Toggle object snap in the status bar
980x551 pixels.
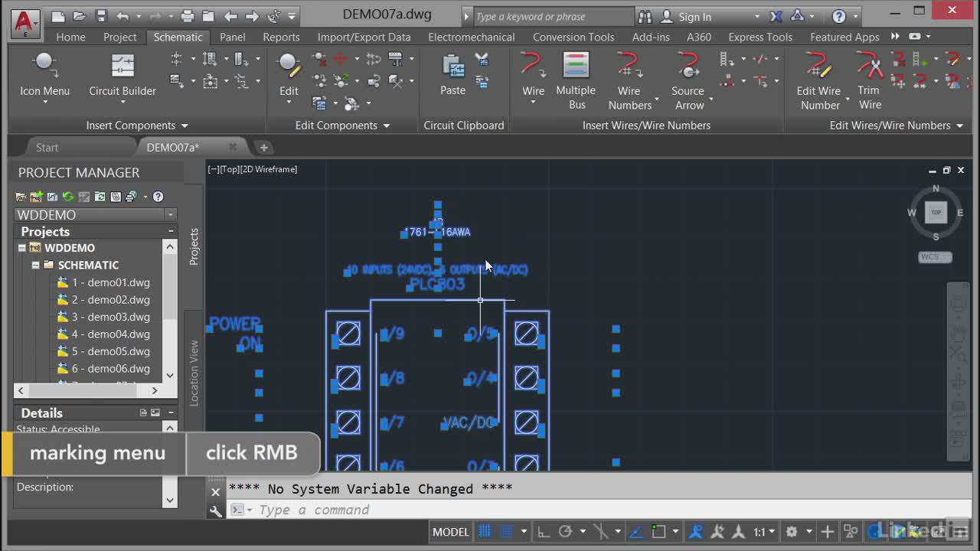(658, 531)
